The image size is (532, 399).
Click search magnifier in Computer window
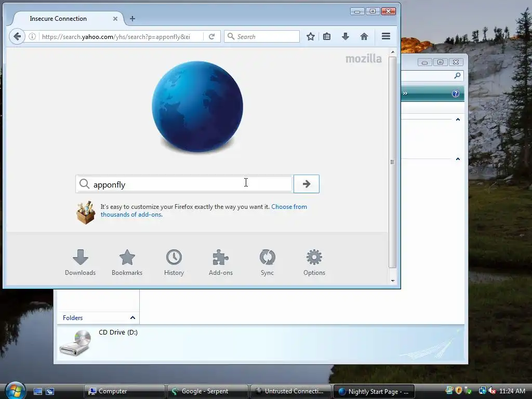(457, 76)
